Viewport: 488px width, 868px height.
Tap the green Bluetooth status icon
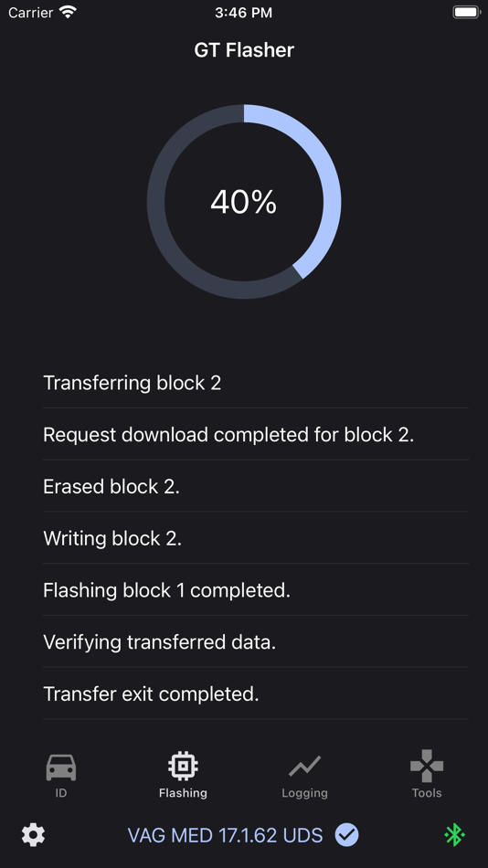pos(455,835)
